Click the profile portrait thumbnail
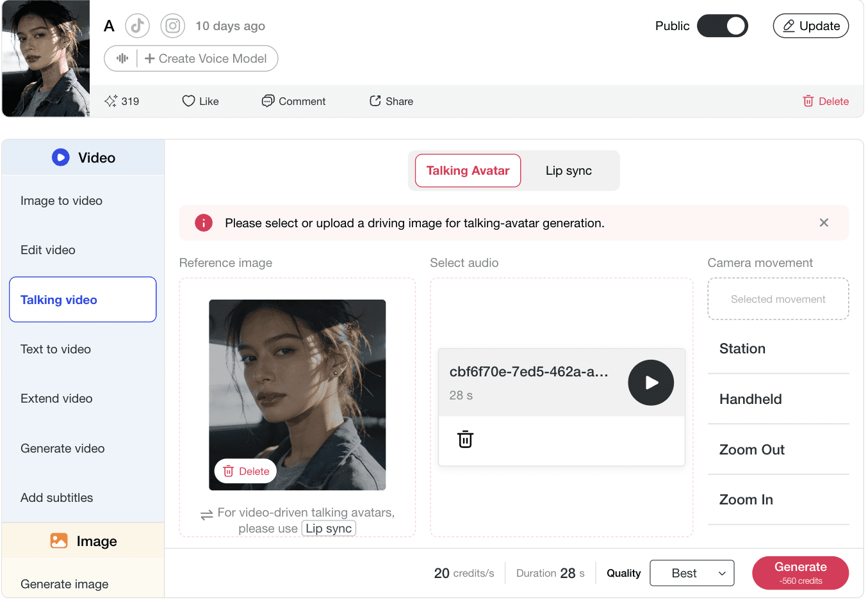The image size is (868, 603). coord(46,58)
